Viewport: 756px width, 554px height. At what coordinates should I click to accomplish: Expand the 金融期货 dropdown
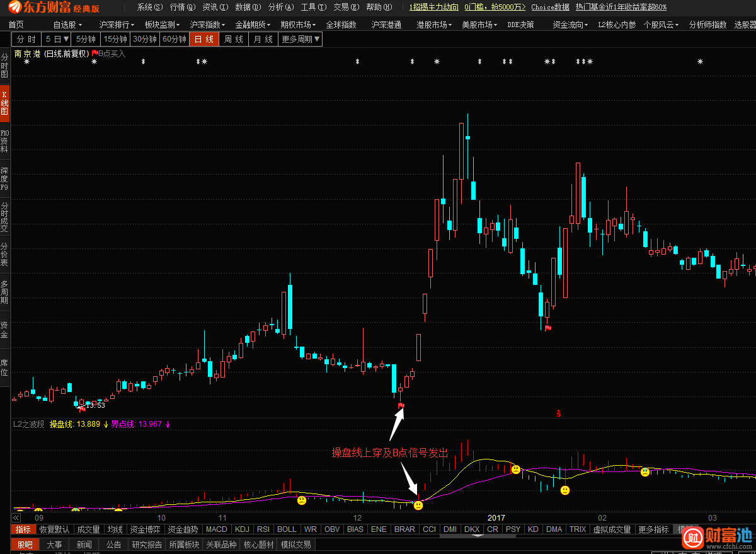[253, 25]
